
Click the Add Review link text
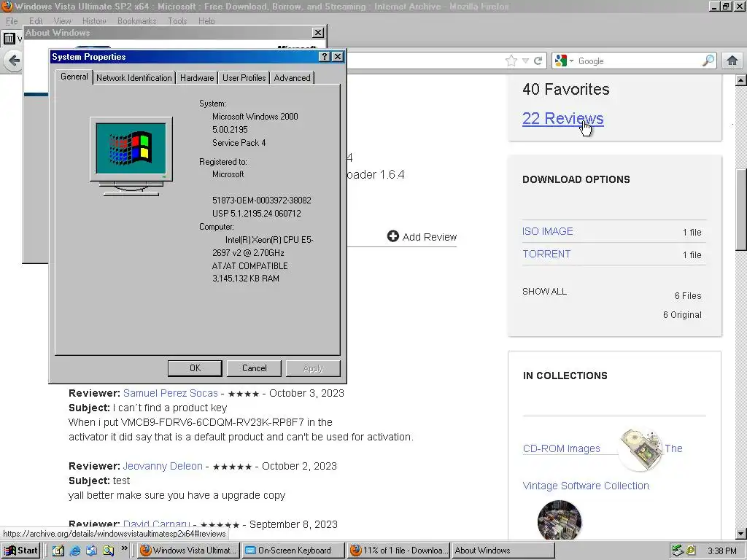pyautogui.click(x=429, y=237)
